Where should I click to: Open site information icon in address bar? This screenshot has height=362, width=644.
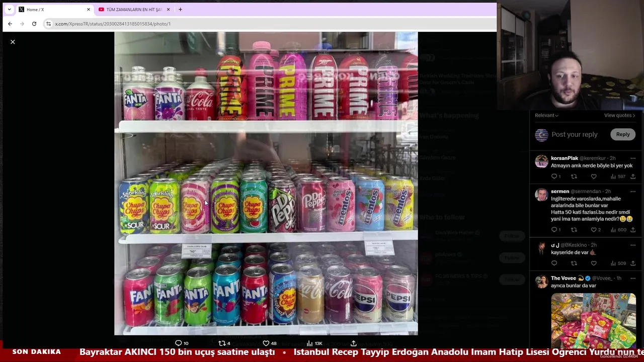(x=48, y=24)
